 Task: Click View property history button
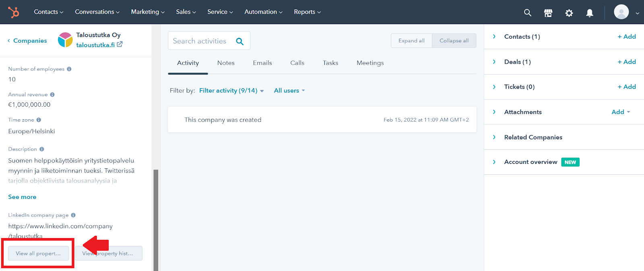coord(109,253)
